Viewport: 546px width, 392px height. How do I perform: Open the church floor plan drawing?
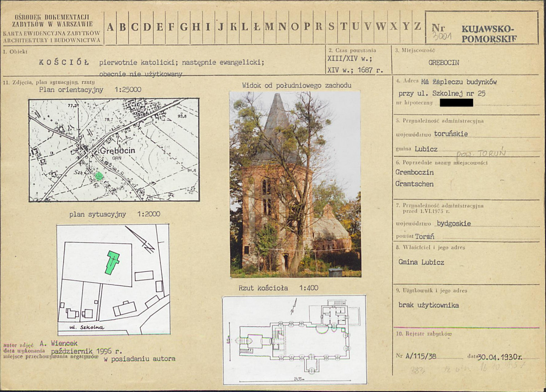[294, 340]
